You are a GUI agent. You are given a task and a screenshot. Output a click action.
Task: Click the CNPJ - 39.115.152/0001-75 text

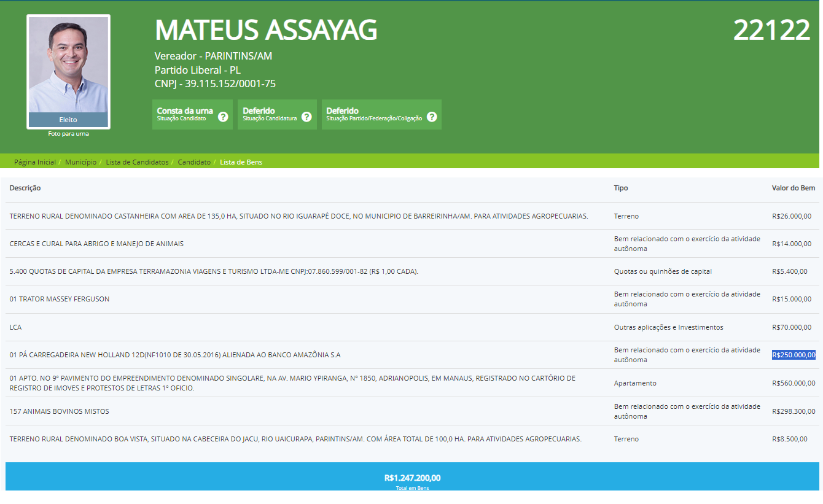click(x=215, y=84)
